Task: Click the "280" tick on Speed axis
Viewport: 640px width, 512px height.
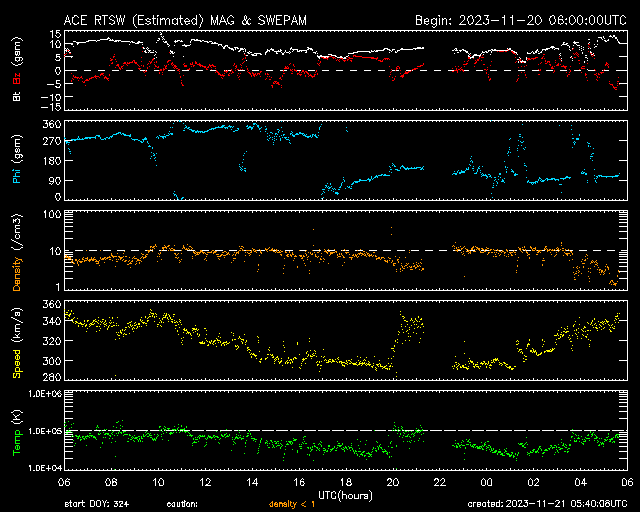Action: [x=52, y=376]
